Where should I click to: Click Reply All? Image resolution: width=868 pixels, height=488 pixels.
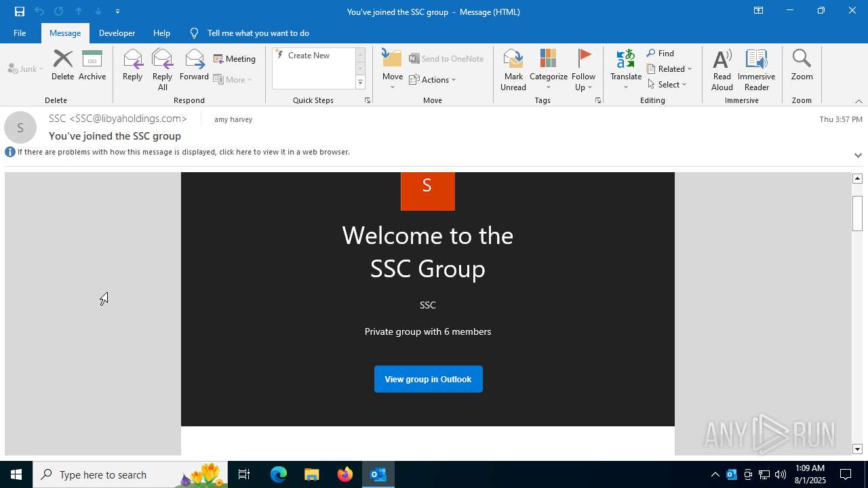pos(163,70)
